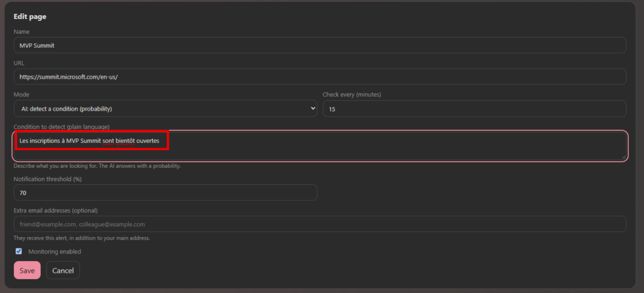Click the Edit page heading
This screenshot has height=293, width=644.
[x=30, y=17]
